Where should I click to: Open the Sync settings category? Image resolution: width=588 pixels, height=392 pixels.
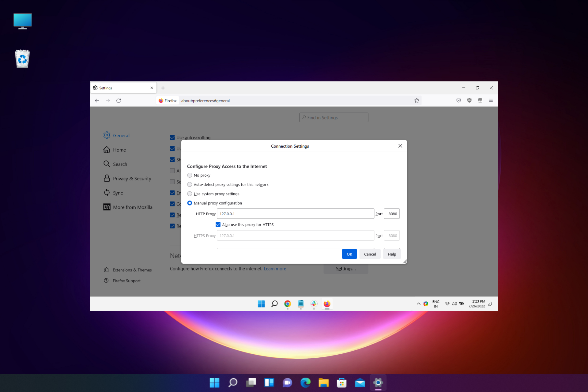[113, 193]
